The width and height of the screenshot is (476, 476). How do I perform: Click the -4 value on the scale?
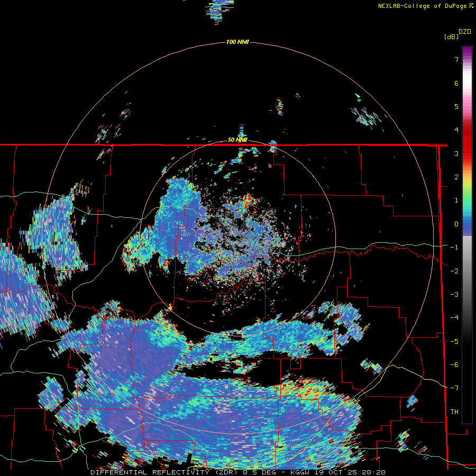(454, 318)
